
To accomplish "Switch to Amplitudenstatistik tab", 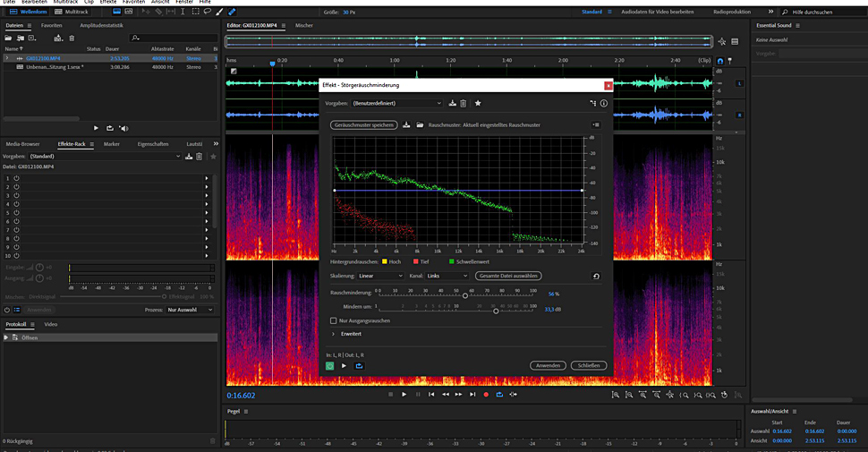I will (x=101, y=25).
